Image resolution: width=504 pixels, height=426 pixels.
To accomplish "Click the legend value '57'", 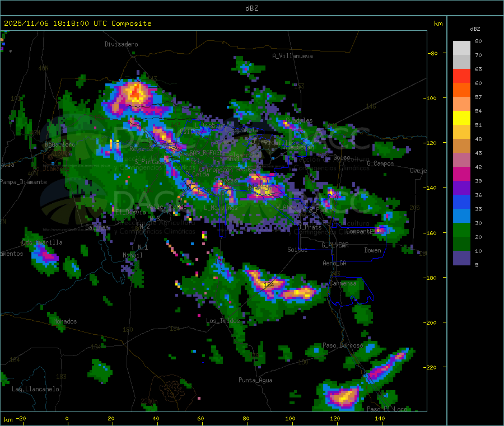I will click(x=478, y=97).
